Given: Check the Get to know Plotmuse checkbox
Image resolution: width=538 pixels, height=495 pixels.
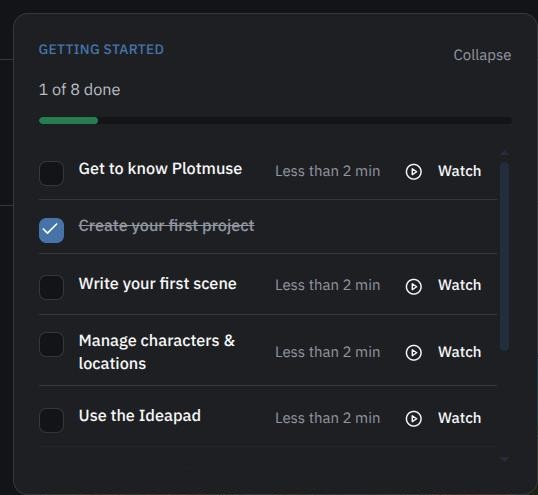Looking at the screenshot, I should pos(51,173).
